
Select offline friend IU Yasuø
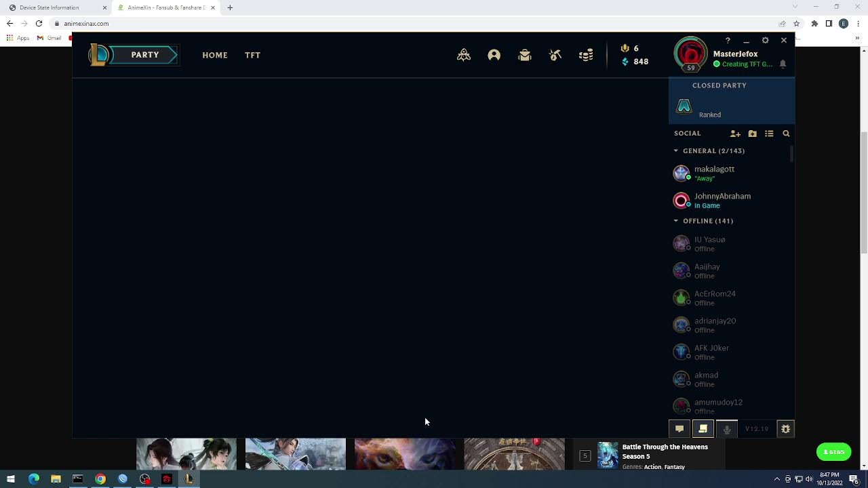coord(730,244)
